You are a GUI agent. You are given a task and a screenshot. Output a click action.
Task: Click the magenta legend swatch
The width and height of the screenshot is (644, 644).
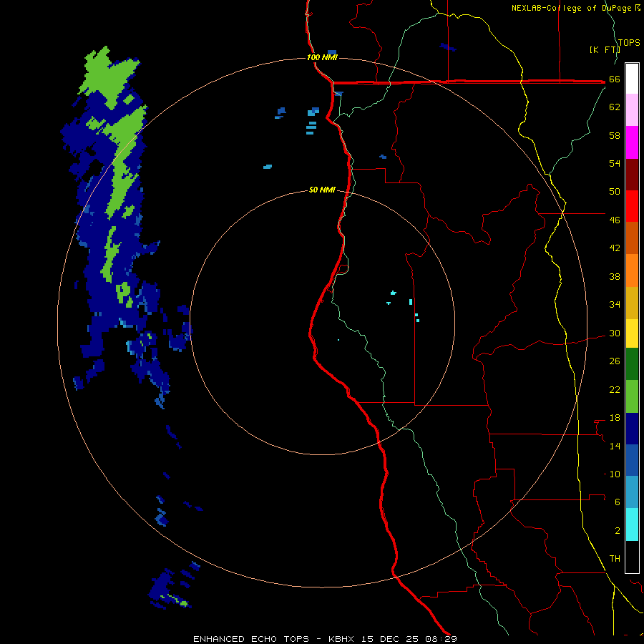632,142
